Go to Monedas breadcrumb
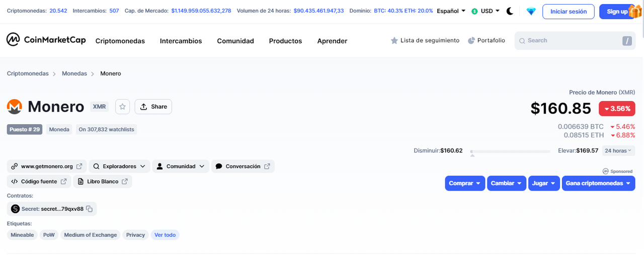The height and width of the screenshot is (260, 644). (74, 73)
